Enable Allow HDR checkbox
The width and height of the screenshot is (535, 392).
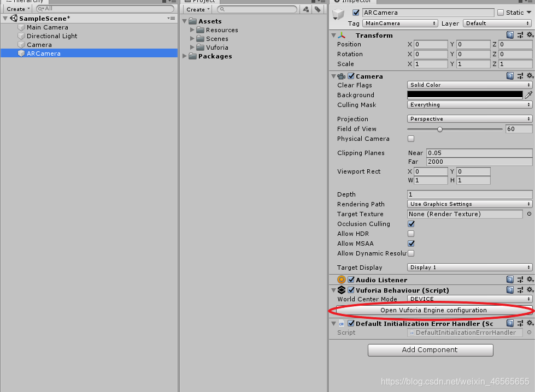[x=411, y=234]
